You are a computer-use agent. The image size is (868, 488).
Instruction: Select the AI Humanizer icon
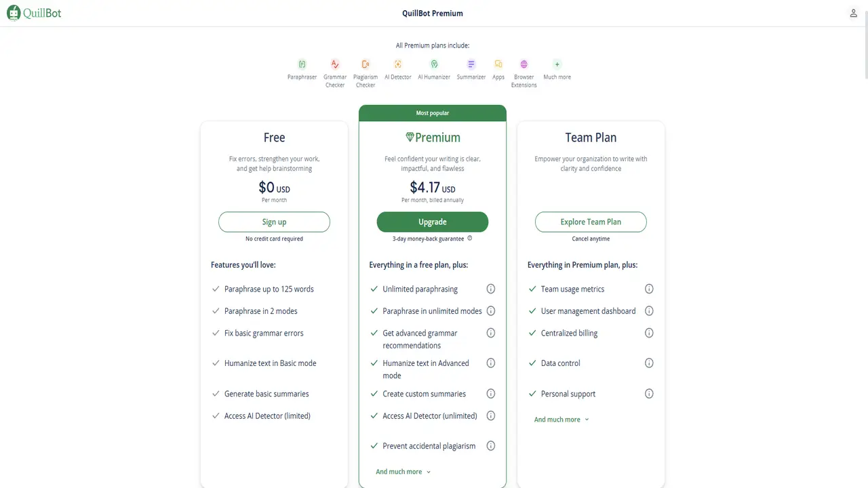[x=434, y=64]
